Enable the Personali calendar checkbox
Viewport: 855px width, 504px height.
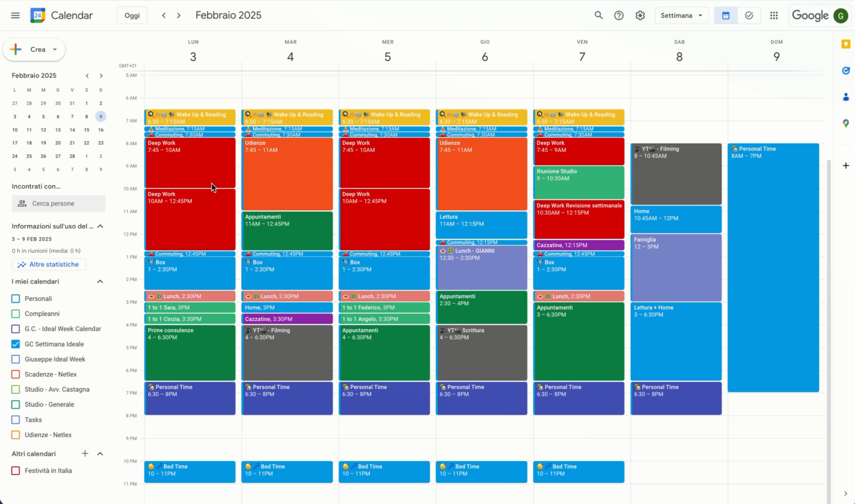click(x=16, y=299)
